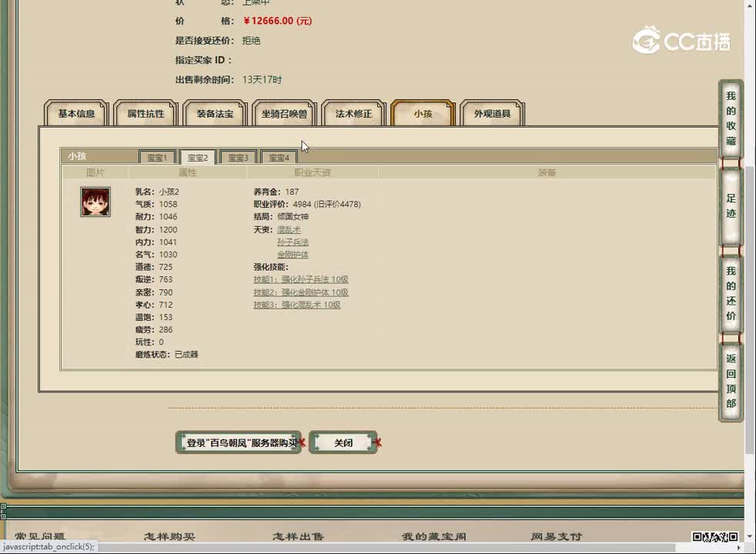Viewport: 756px width, 554px height.
Task: Open the 外观道具 tab
Action: (492, 114)
